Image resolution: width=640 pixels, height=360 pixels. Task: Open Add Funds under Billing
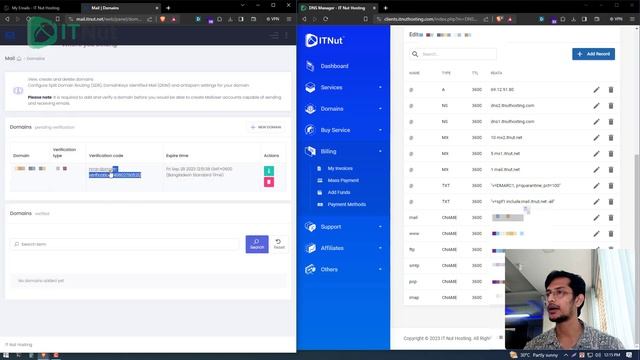click(339, 192)
